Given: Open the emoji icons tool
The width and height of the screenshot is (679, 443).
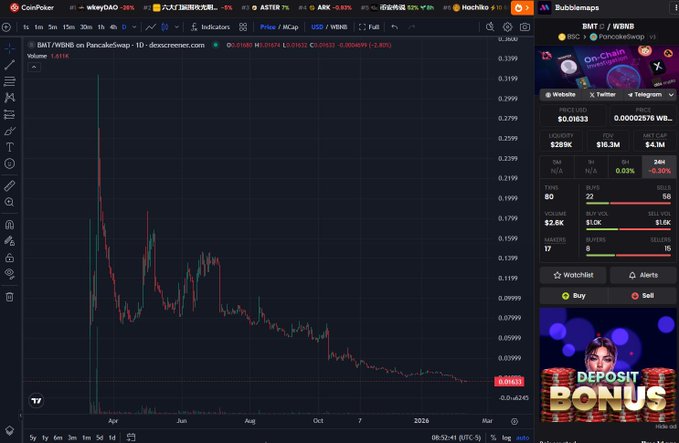Looking at the screenshot, I should tap(10, 164).
